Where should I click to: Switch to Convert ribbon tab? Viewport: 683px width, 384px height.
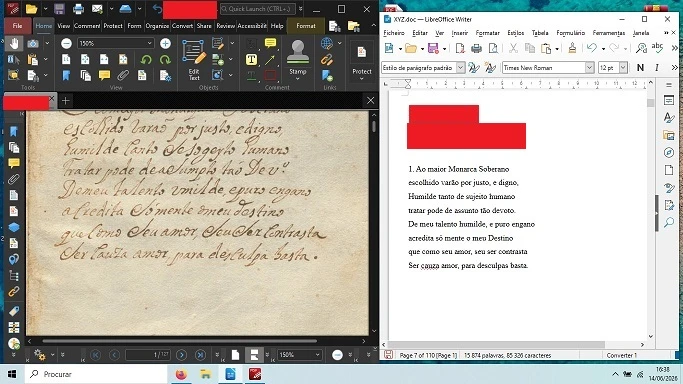[182, 26]
